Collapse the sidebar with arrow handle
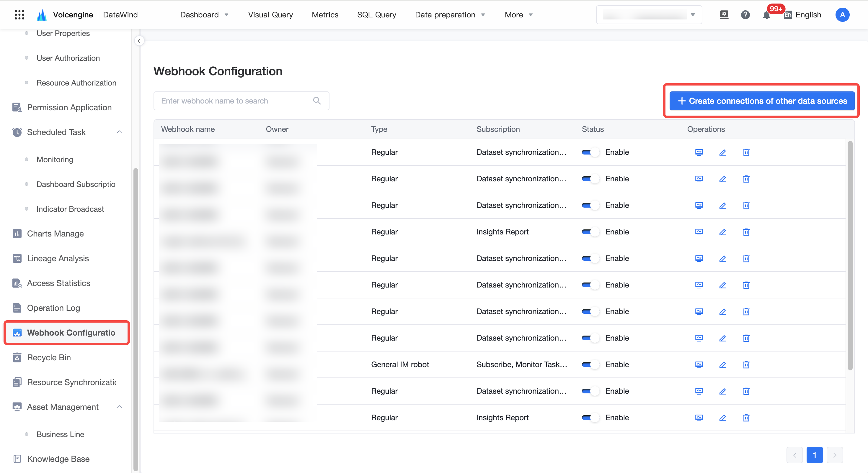The width and height of the screenshot is (868, 473). click(x=139, y=41)
